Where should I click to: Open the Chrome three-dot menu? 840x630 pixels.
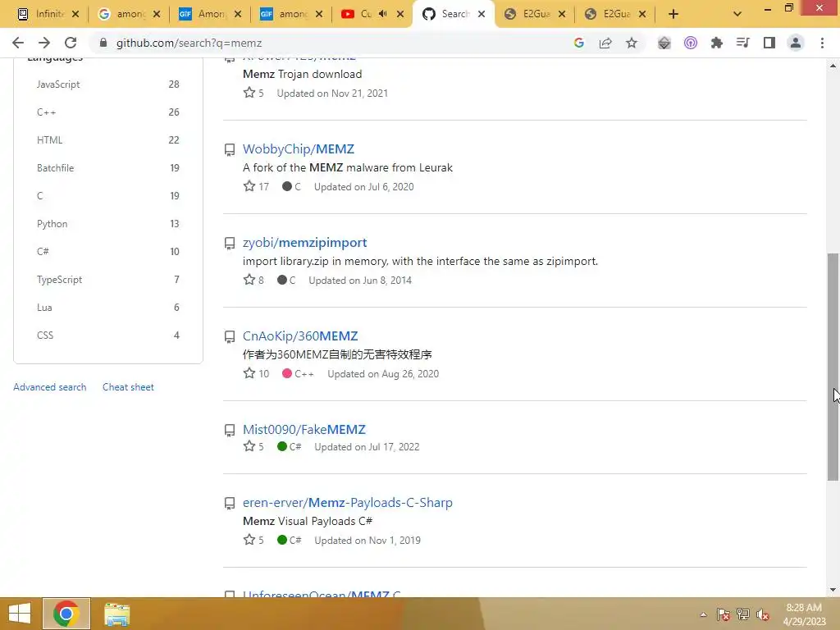(x=822, y=43)
